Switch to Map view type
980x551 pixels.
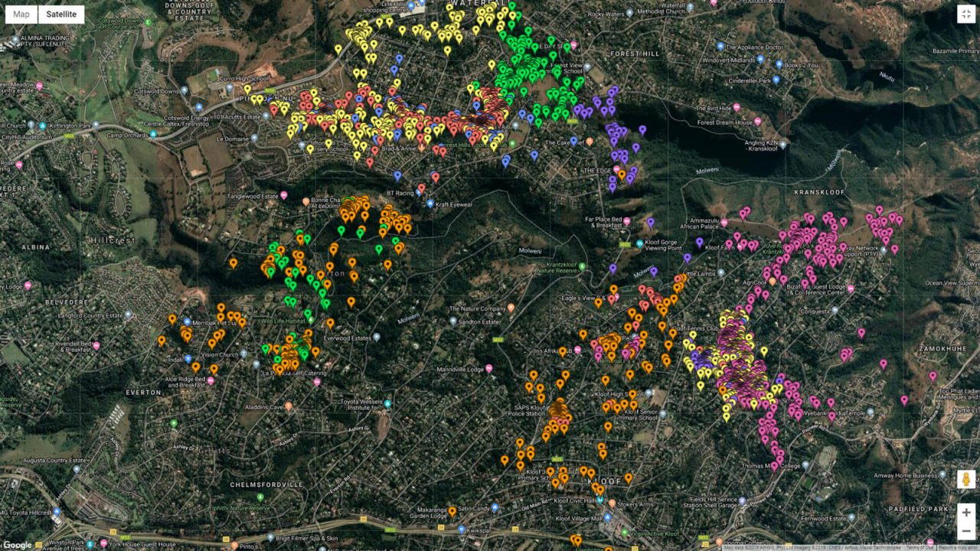(21, 14)
